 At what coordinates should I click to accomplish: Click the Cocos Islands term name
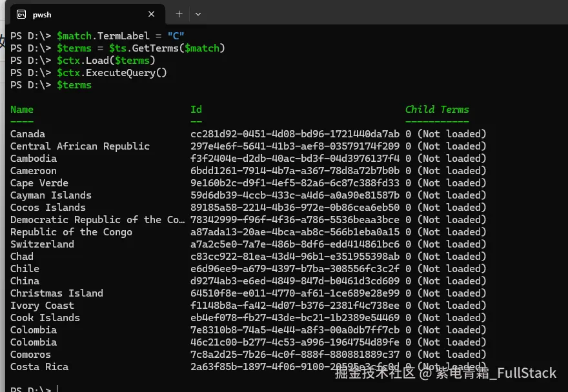pos(48,208)
